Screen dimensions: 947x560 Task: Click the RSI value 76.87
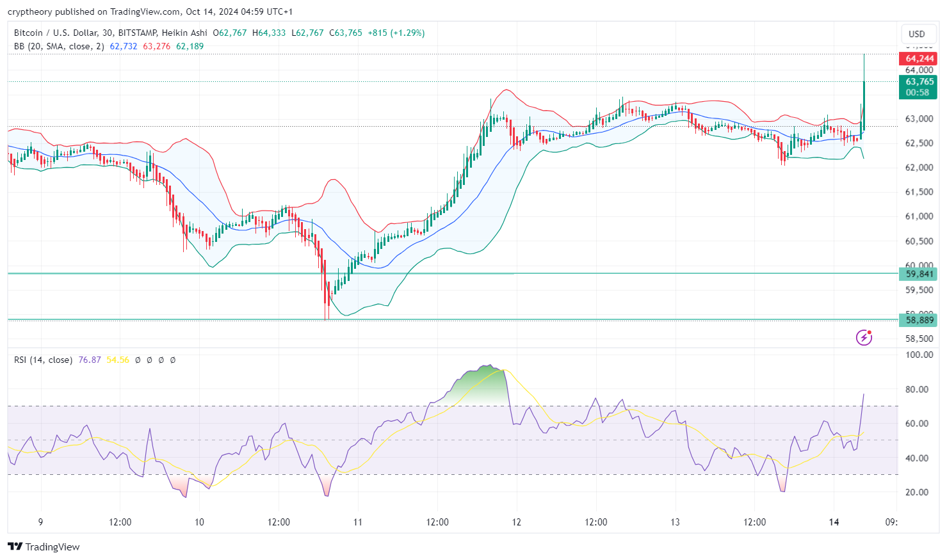click(x=90, y=360)
